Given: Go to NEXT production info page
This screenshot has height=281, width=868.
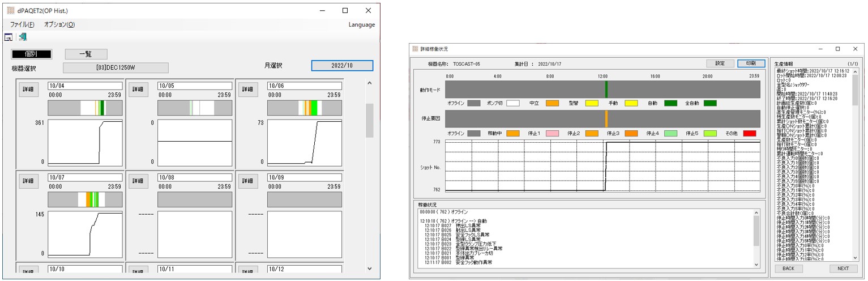Looking at the screenshot, I should tap(843, 269).
